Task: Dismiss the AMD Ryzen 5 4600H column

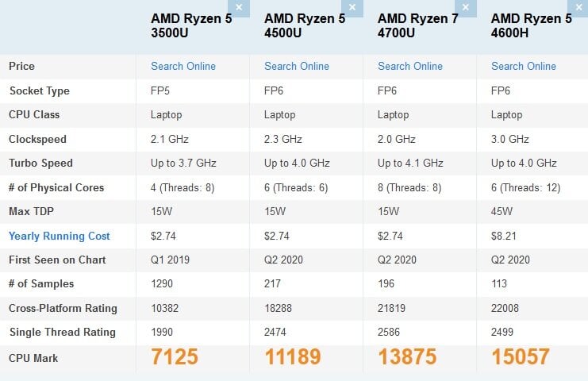Action: (x=582, y=7)
